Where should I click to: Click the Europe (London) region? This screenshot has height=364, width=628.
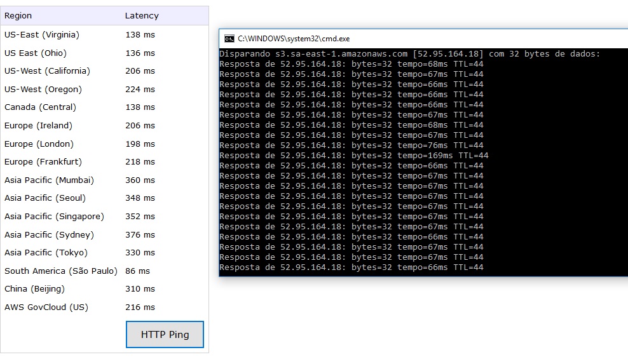tap(39, 144)
